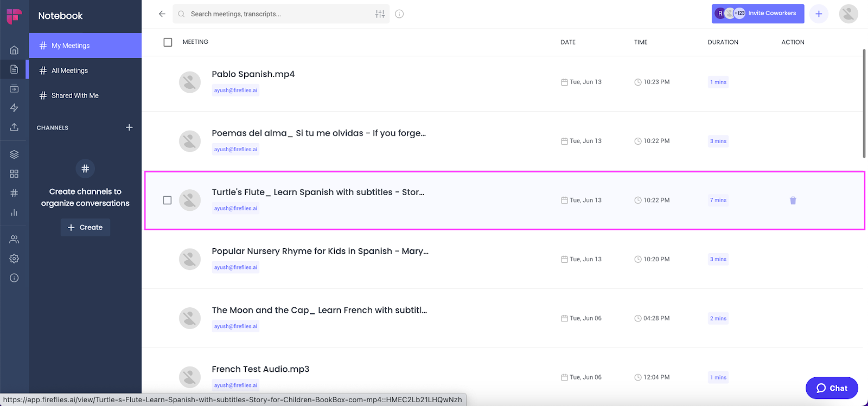The image size is (868, 406).
Task: Select All Meetings in the Notebook panel
Action: click(85, 70)
